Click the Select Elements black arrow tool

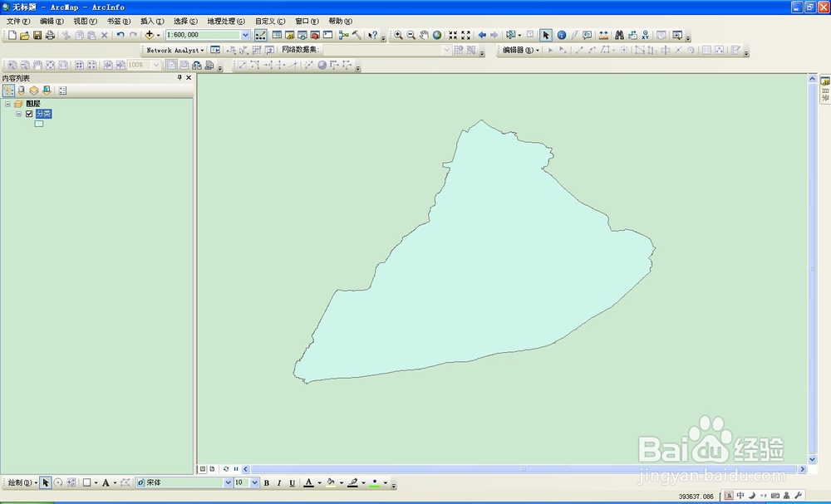[545, 35]
